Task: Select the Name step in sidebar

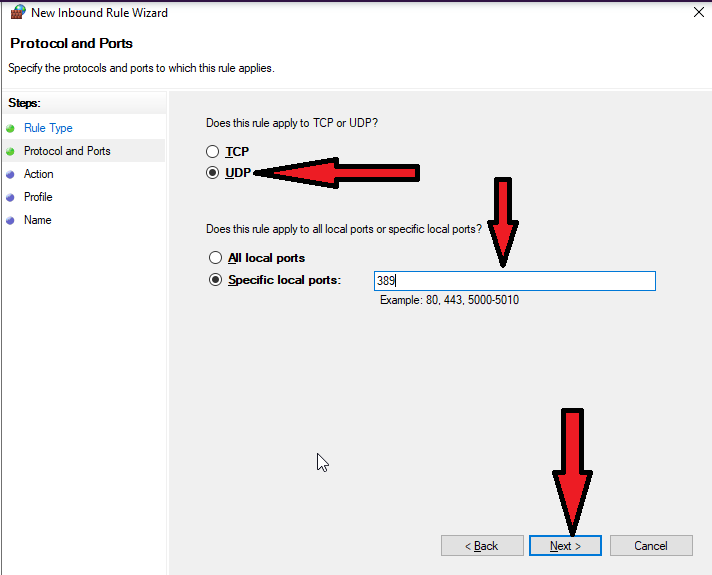Action: 37,220
